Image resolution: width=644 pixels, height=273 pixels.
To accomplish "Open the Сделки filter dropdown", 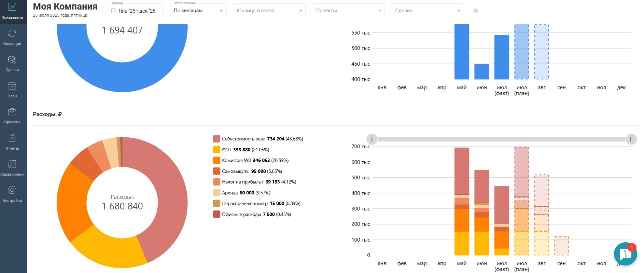I will pos(427,11).
